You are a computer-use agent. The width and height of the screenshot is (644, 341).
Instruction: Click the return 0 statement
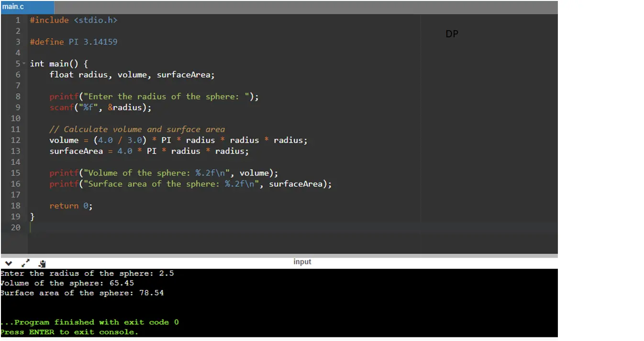tap(71, 206)
